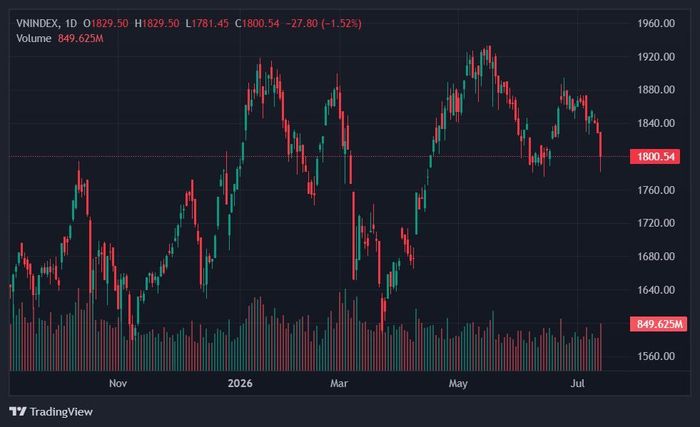
Task: Click the 1760.00 price axis label
Action: click(x=656, y=190)
